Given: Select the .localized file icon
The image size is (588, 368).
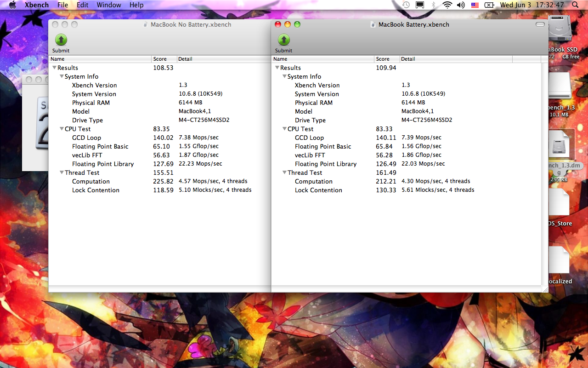Looking at the screenshot, I should pyautogui.click(x=559, y=260).
